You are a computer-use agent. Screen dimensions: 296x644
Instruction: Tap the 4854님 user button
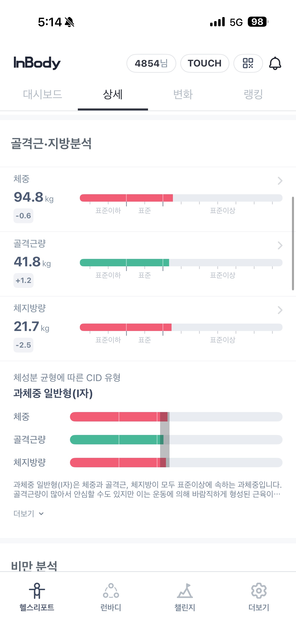point(151,63)
